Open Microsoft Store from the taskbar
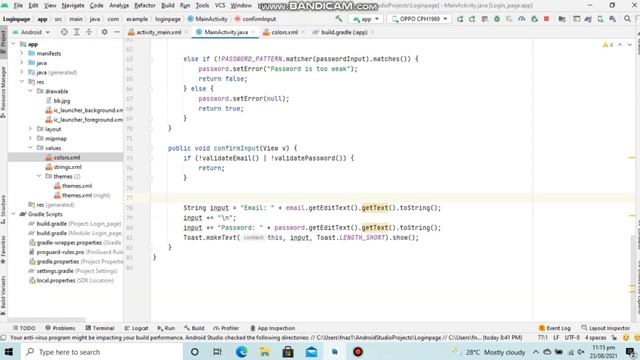 288,352
